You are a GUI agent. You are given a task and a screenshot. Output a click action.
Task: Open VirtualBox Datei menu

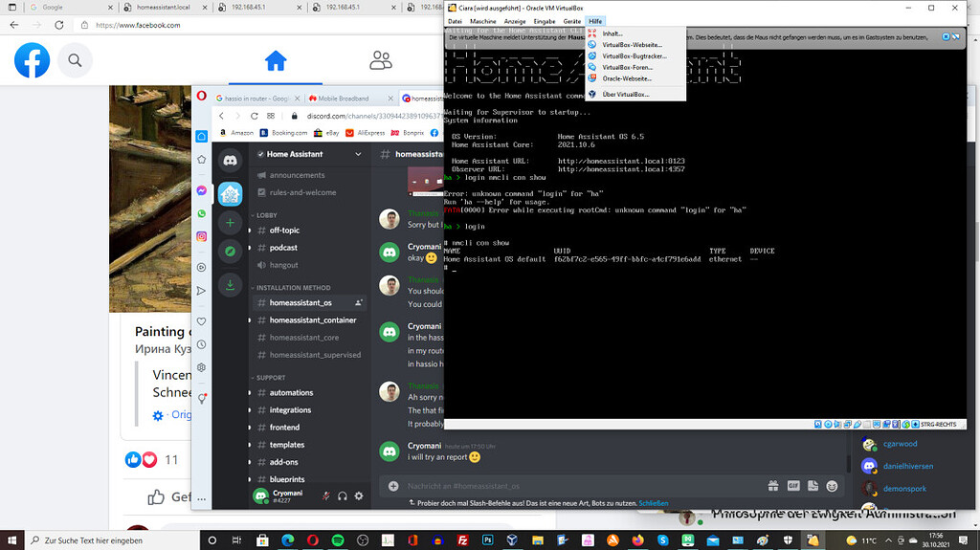coord(455,21)
